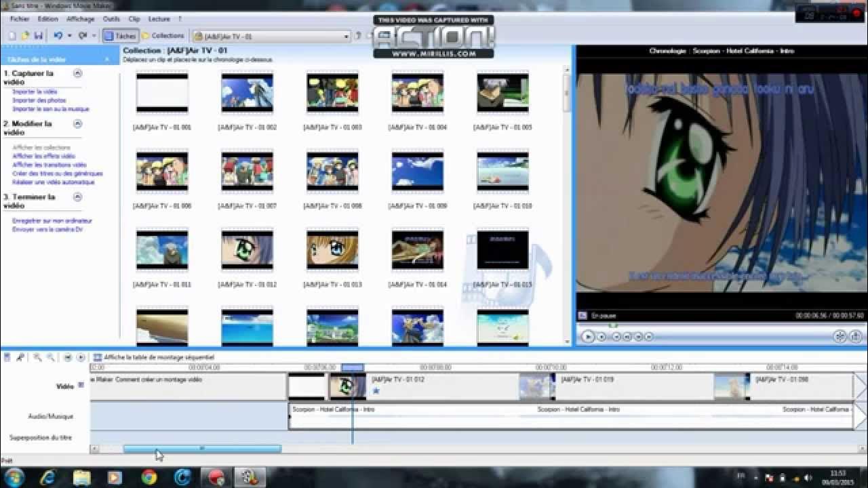868x488 pixels.
Task: Collapse the Capturer la vidéo section
Action: [x=77, y=73]
